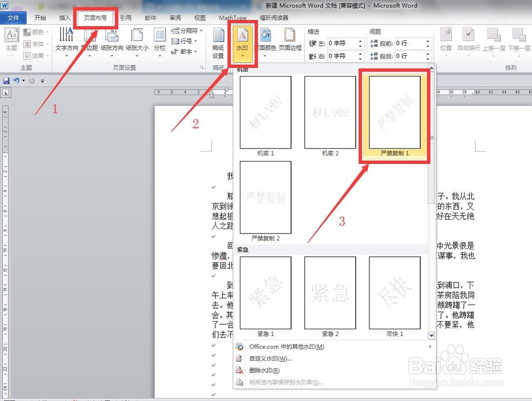Open the Page Setup dialog launcher
Screen dimensions: 532x401
(202, 68)
